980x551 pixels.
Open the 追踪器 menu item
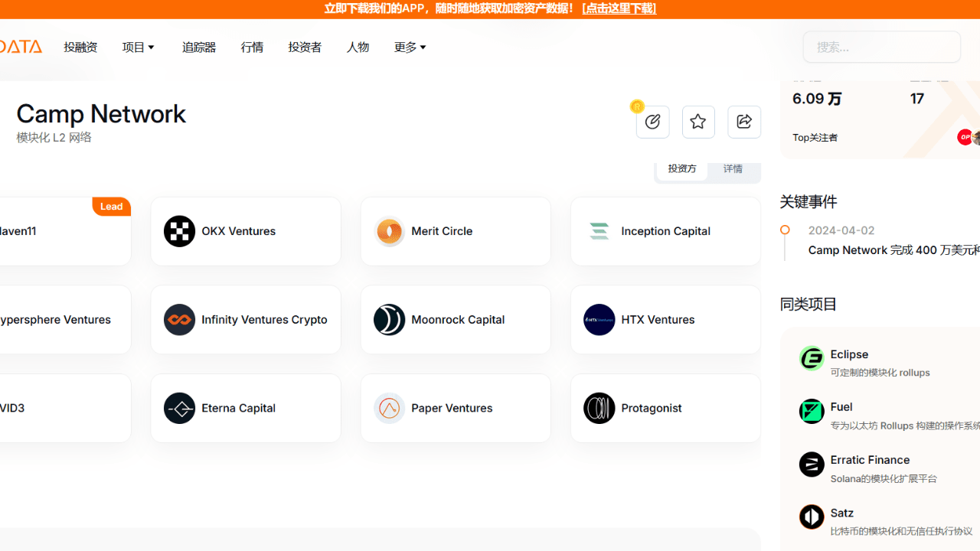click(x=198, y=47)
